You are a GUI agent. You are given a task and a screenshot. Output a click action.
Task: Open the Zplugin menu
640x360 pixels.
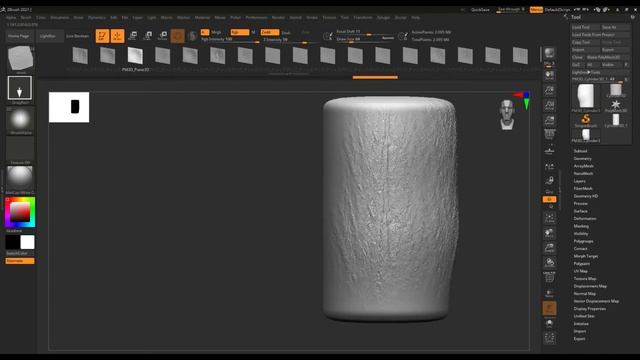coord(383,18)
